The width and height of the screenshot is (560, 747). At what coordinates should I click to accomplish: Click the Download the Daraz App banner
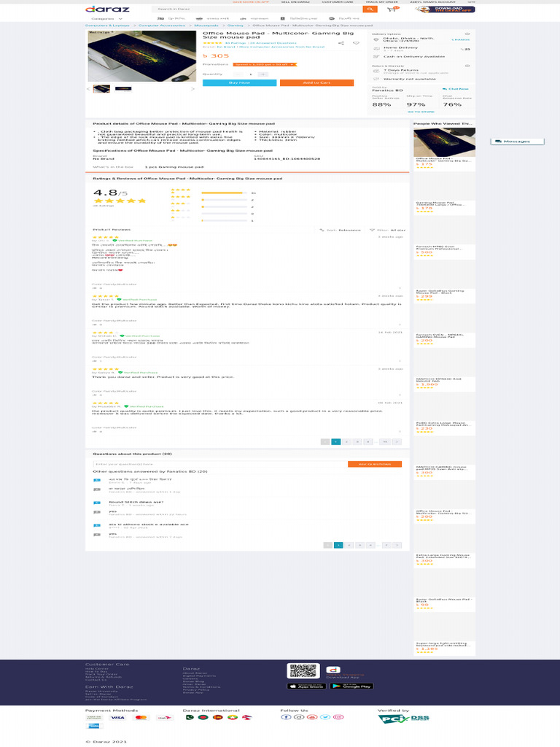445,9
